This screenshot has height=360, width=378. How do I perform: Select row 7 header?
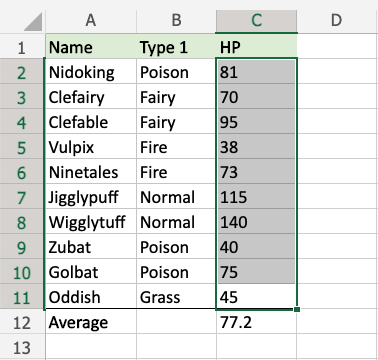click(x=22, y=197)
